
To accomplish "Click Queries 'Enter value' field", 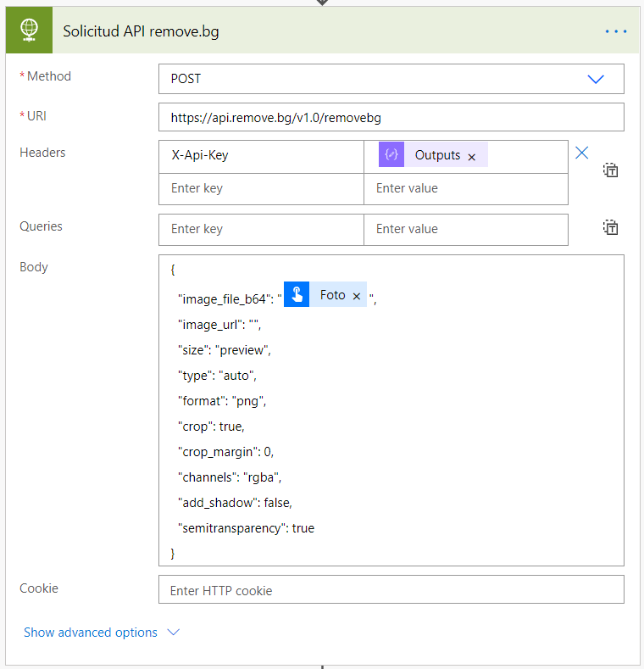I will (465, 229).
